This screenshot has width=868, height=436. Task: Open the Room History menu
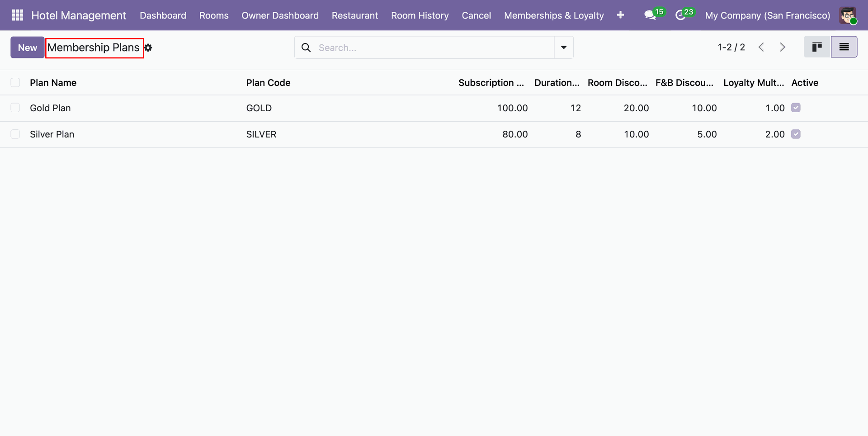pyautogui.click(x=420, y=15)
